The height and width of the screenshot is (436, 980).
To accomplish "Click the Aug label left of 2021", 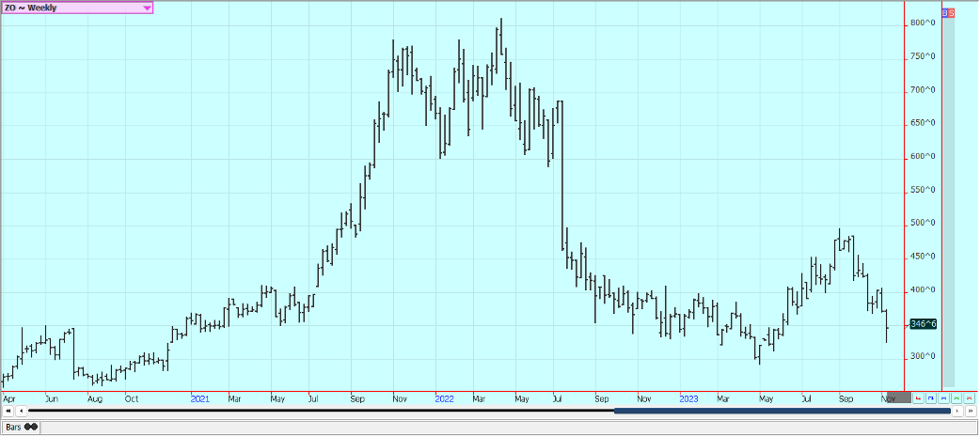I will 95,397.
